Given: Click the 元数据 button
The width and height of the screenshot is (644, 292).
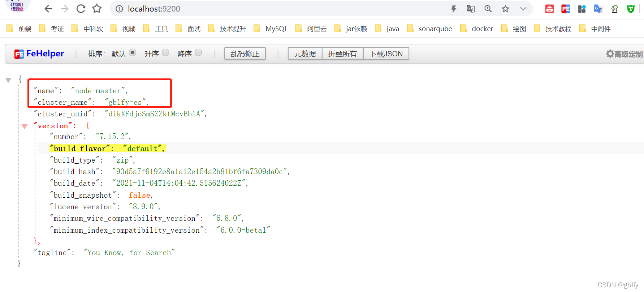Looking at the screenshot, I should coord(305,53).
